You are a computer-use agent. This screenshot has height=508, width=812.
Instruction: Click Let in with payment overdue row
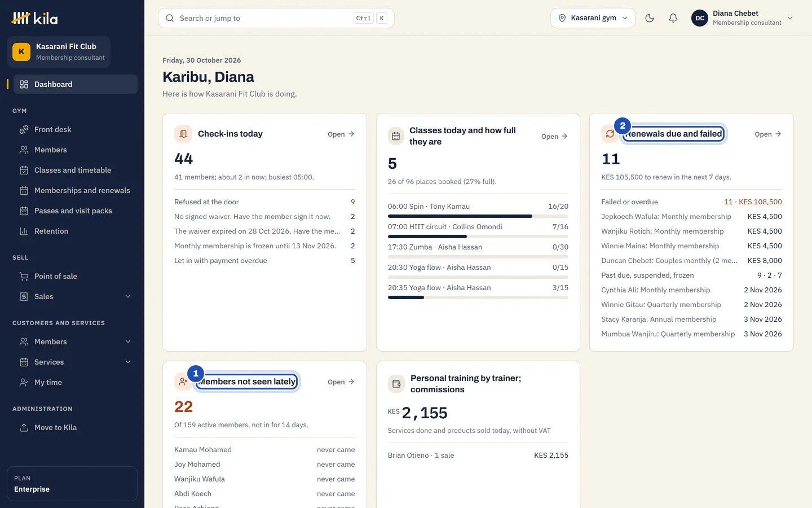264,260
